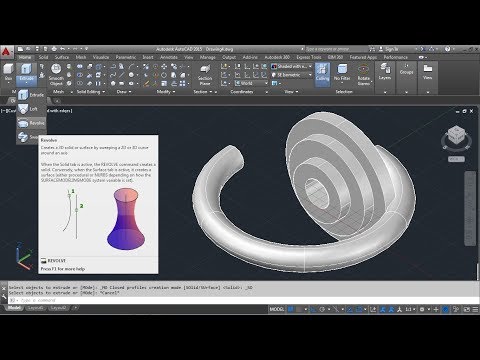Switch to the Layout1 tab

(x=35, y=308)
